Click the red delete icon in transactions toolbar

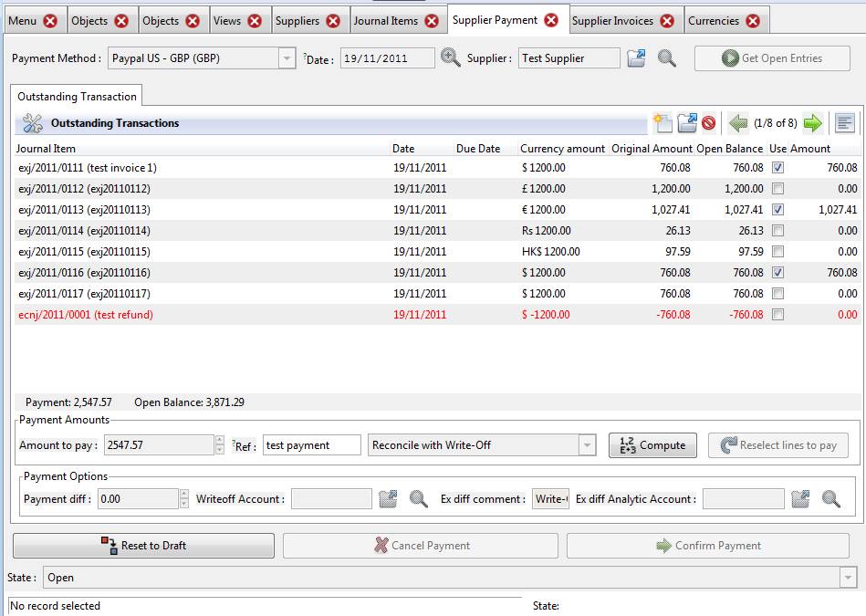708,123
